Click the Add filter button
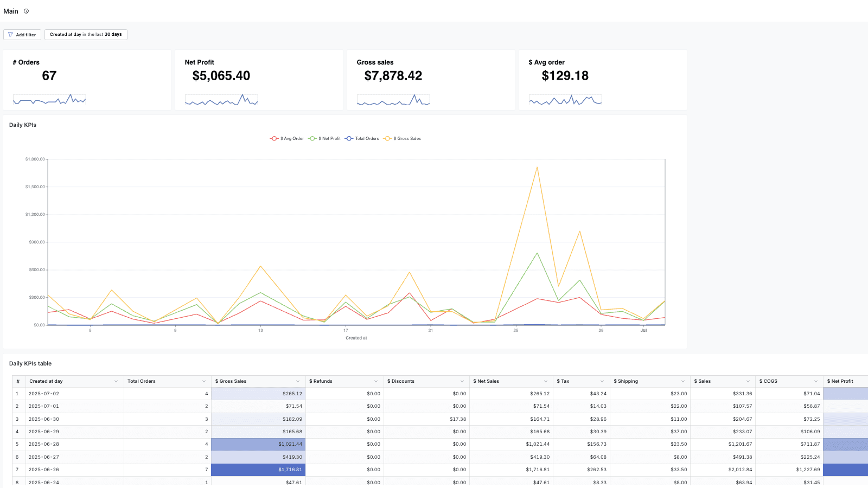The image size is (868, 488). pyautogui.click(x=22, y=35)
